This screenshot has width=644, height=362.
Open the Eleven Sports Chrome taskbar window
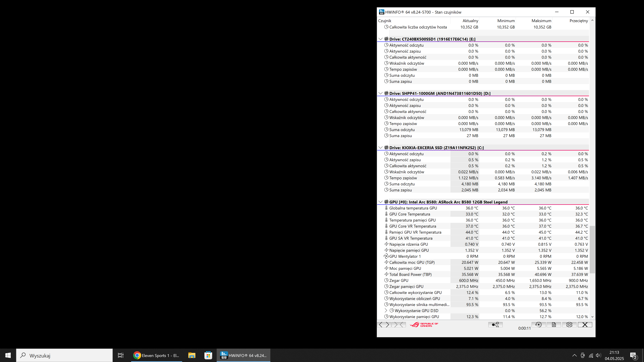click(156, 355)
